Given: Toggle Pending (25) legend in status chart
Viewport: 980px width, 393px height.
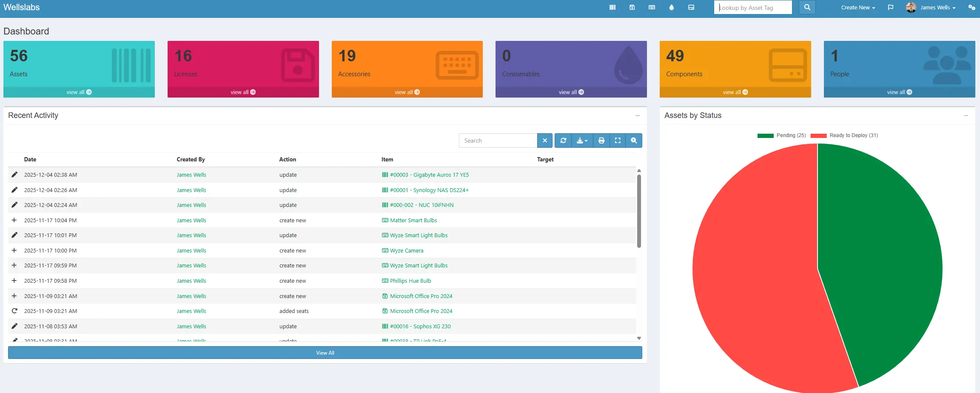Looking at the screenshot, I should 781,135.
